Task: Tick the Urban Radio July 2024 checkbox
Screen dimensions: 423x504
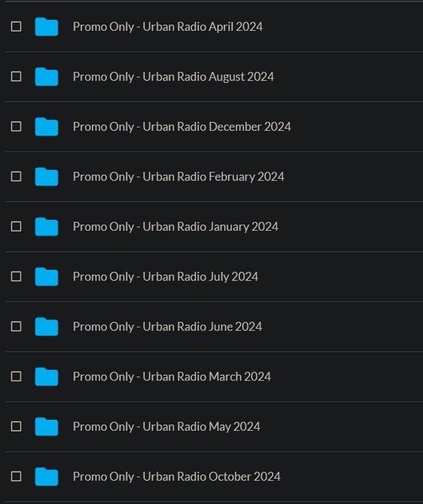Action: (16, 277)
